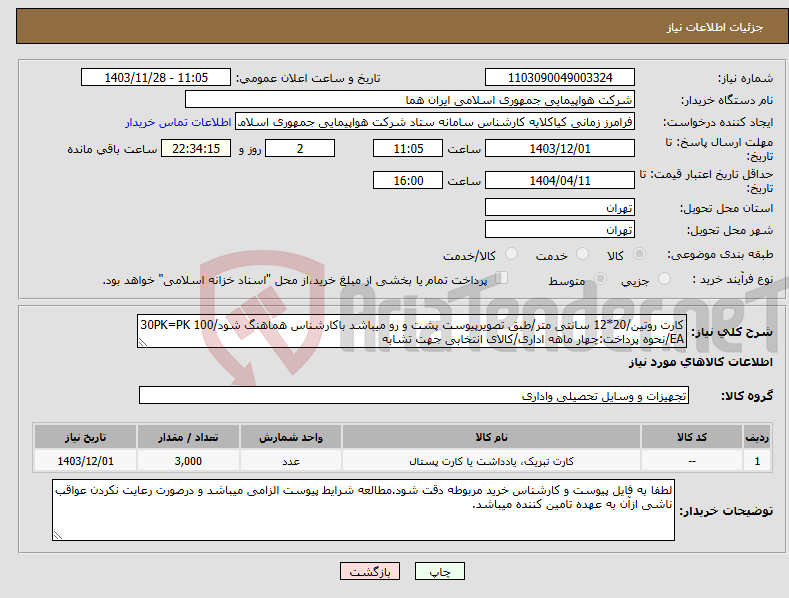Click the row number cell 1
Screen dimensions: 789x598
(x=757, y=461)
